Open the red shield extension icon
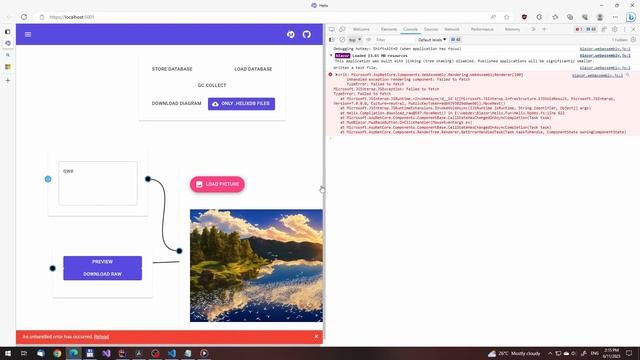This screenshot has width=640, height=360. pos(524,17)
